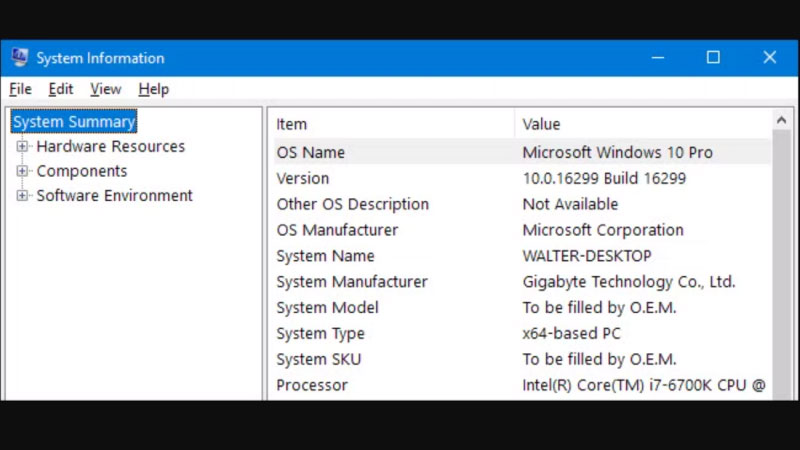Click the System Name value WALTER-DESKTOP
Viewport: 800px width, 450px height.
(586, 256)
